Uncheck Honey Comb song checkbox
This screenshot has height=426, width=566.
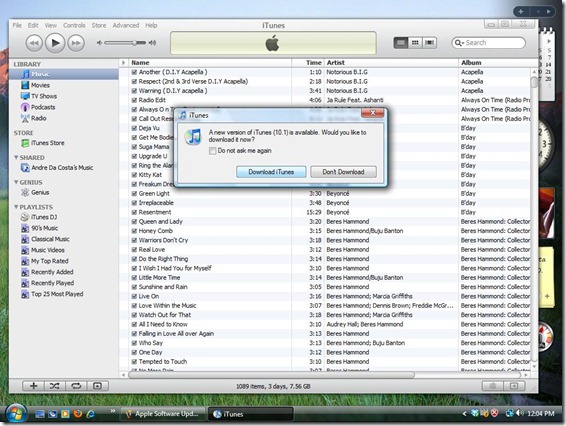point(134,231)
